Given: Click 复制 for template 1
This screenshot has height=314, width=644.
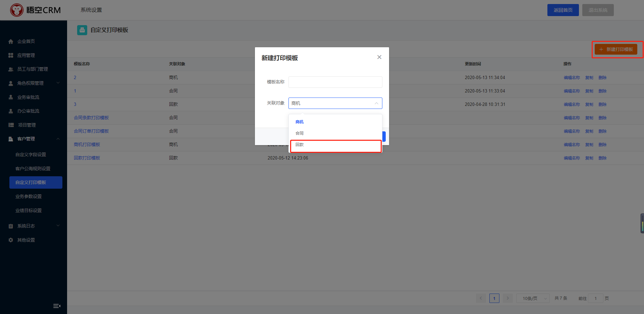Looking at the screenshot, I should [589, 91].
